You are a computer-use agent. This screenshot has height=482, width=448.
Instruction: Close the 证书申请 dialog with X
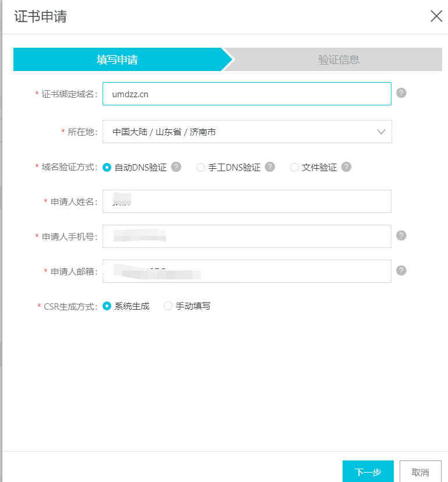point(436,16)
